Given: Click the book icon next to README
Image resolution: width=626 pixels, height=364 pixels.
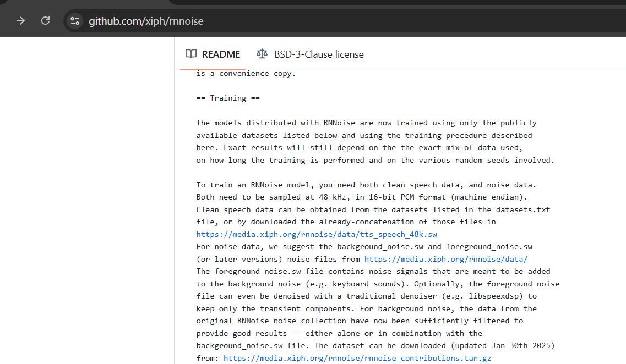Looking at the screenshot, I should pos(191,54).
